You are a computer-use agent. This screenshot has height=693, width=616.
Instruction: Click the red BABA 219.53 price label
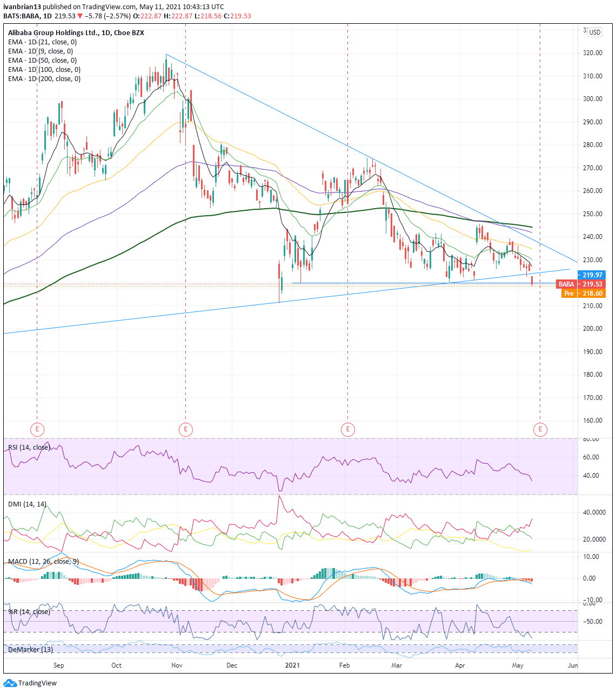581,284
